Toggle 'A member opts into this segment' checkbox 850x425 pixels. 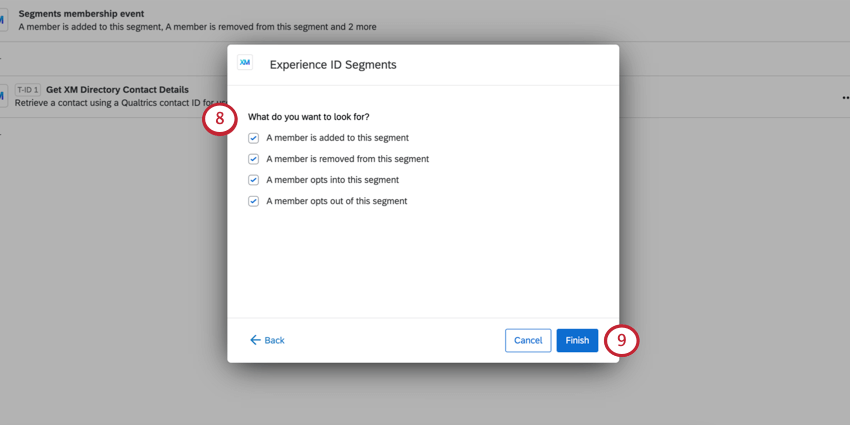254,180
